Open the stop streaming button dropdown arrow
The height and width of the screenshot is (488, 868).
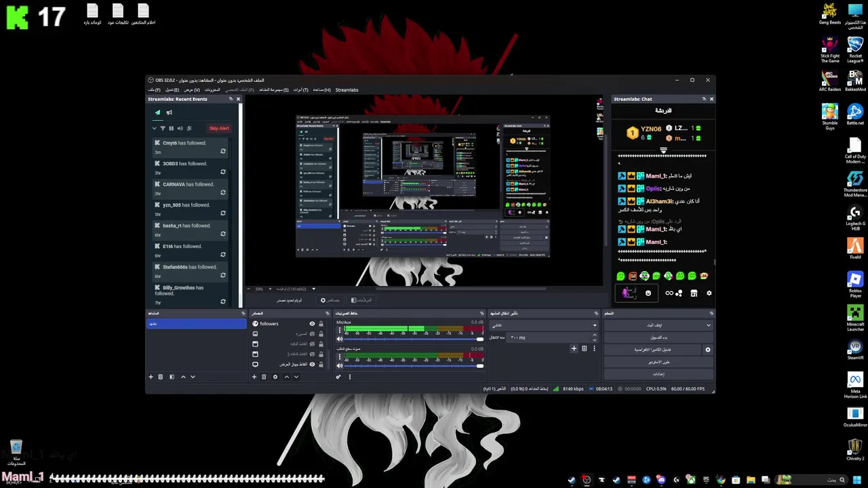(x=708, y=325)
